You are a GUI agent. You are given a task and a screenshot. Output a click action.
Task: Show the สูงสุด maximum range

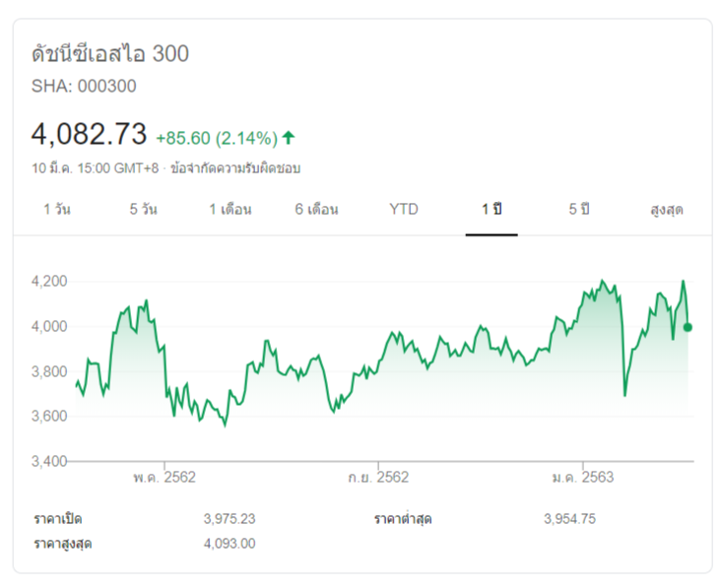pyautogui.click(x=667, y=209)
